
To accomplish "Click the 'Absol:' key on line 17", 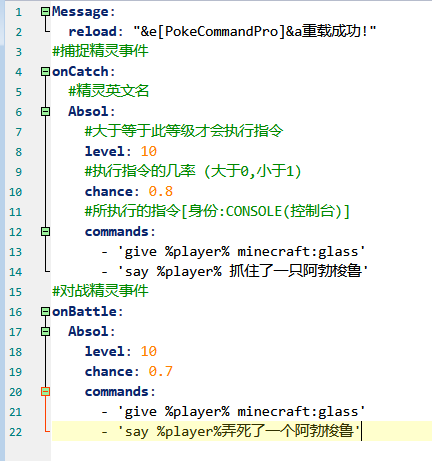I will (92, 331).
